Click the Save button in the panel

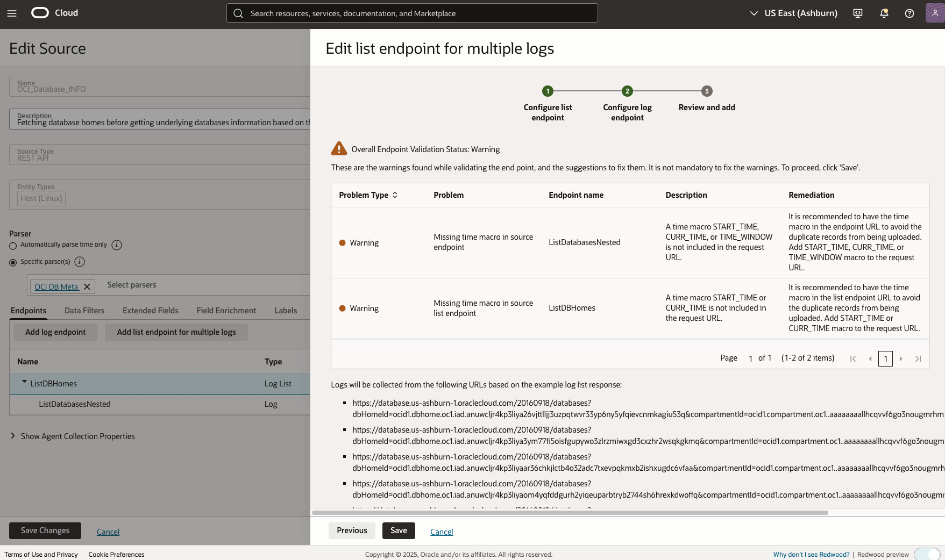tap(399, 530)
